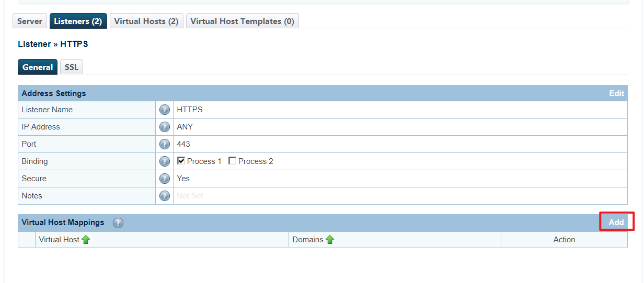The height and width of the screenshot is (283, 644).
Task: Open the SSL sub-tab
Action: 72,67
